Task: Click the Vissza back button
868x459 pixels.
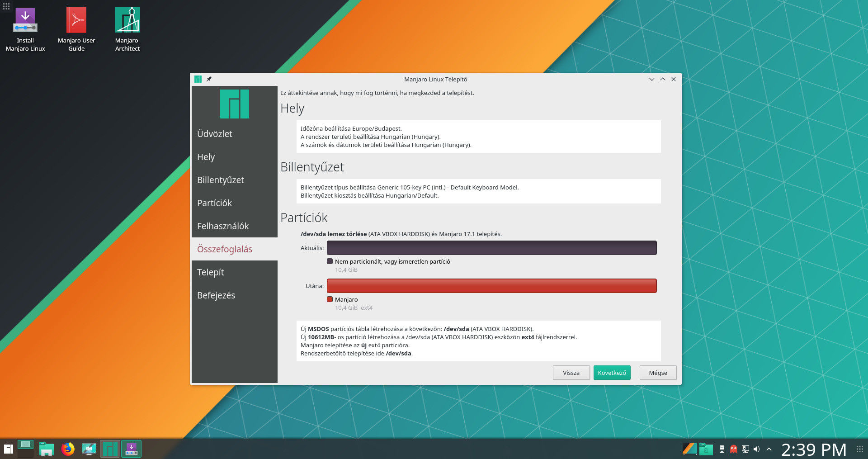Action: coord(571,373)
